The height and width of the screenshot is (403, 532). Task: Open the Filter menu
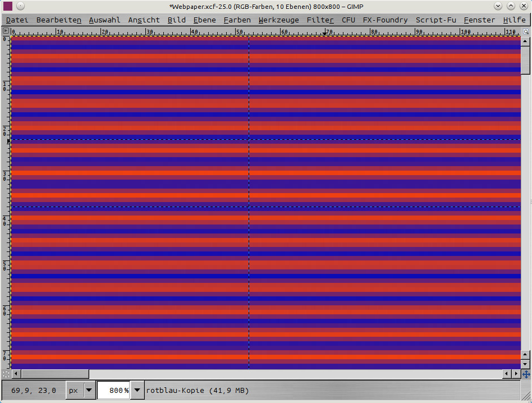[x=320, y=20]
